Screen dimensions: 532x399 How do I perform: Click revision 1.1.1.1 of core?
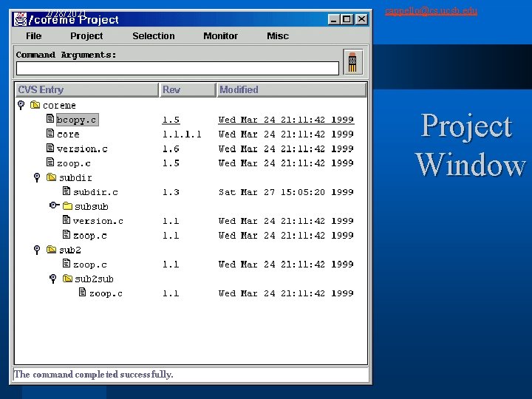pyautogui.click(x=182, y=134)
